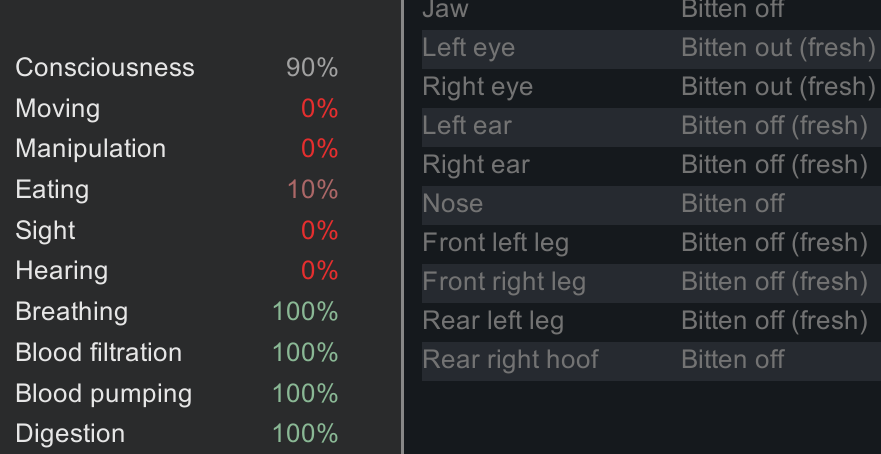881x454 pixels.
Task: Click the Breathing capacity entry
Action: [x=176, y=312]
